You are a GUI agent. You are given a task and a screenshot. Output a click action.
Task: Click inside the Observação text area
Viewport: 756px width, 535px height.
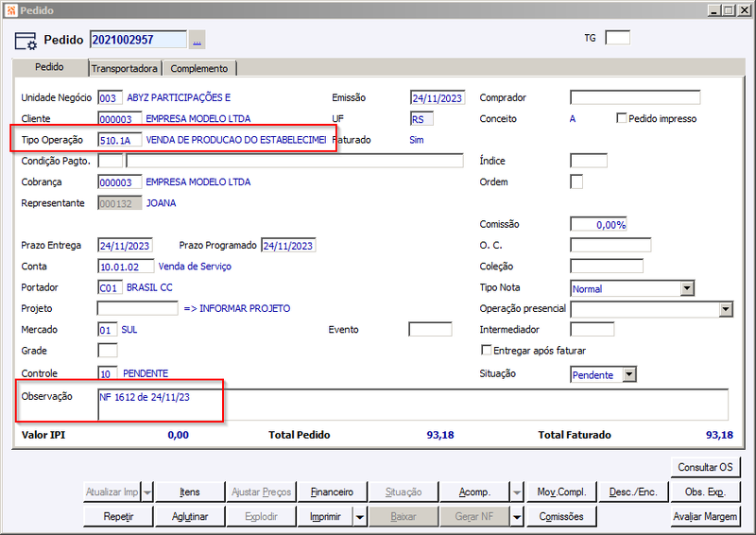point(413,405)
